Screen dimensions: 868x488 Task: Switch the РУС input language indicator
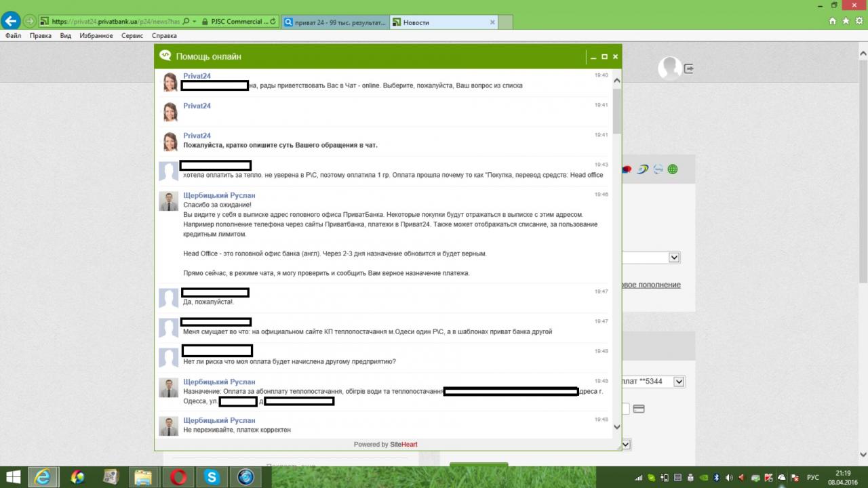813,477
